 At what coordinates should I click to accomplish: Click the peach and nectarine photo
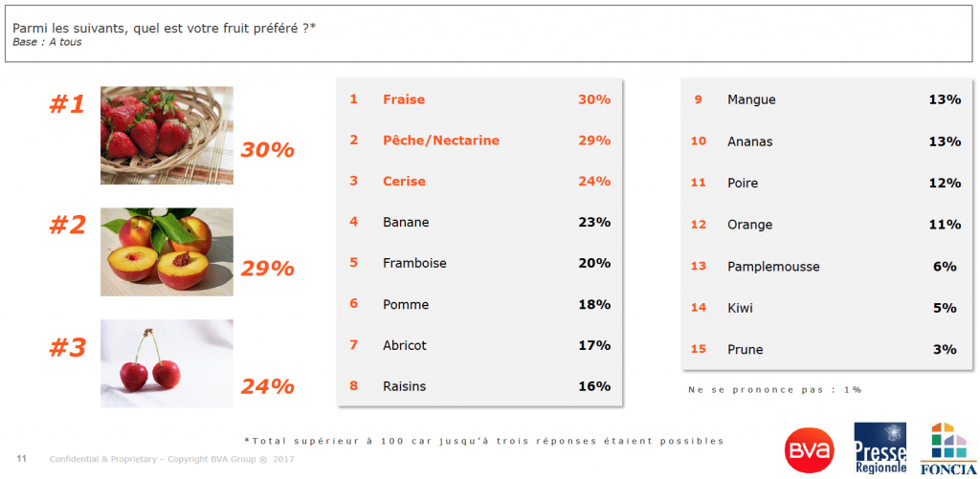pyautogui.click(x=167, y=251)
